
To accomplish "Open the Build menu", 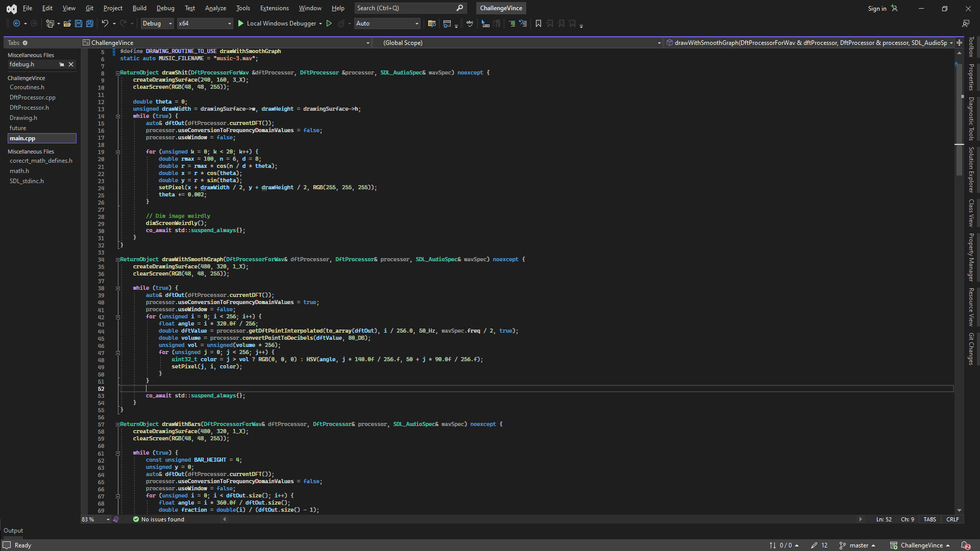I will [x=139, y=8].
